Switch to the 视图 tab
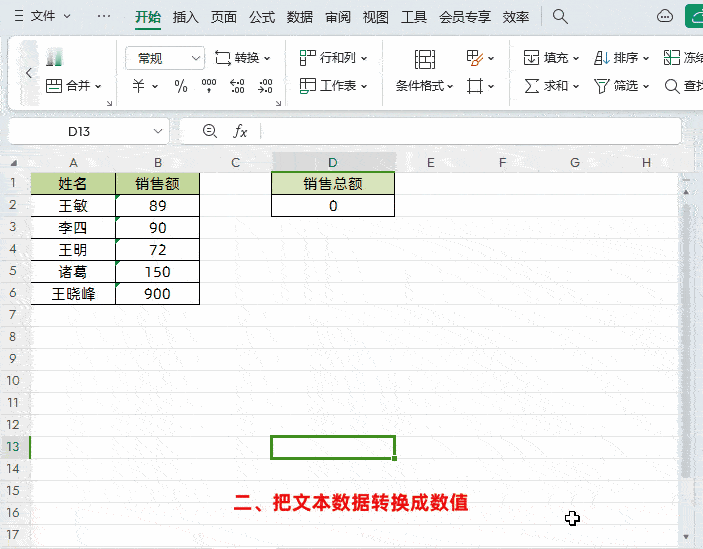Image resolution: width=703 pixels, height=549 pixels. coord(376,17)
